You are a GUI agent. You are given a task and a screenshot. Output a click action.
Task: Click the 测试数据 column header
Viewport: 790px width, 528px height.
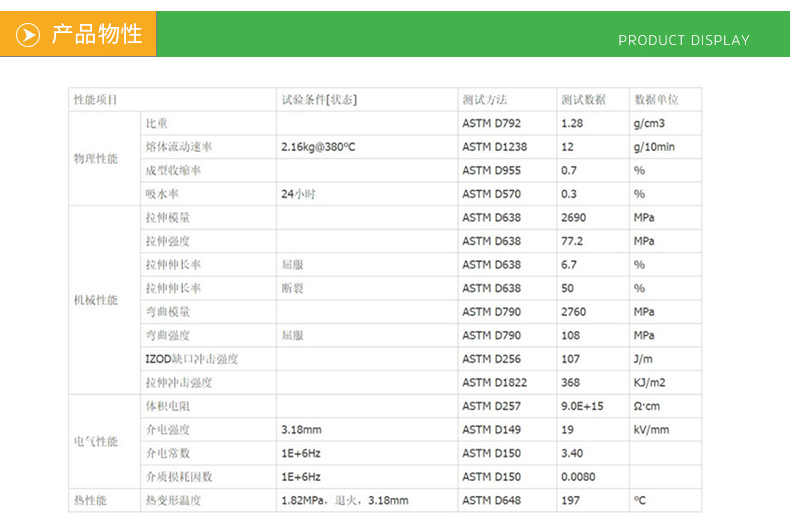(x=592, y=100)
